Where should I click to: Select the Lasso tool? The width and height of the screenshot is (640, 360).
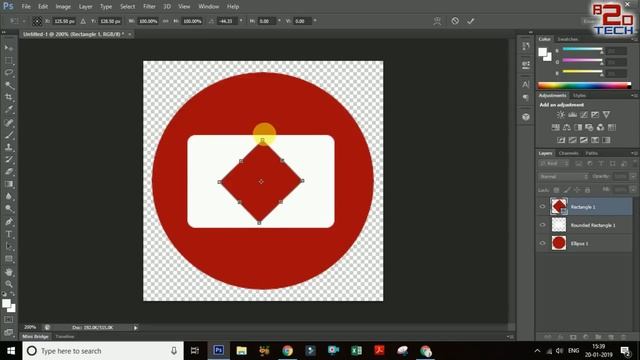(9, 73)
